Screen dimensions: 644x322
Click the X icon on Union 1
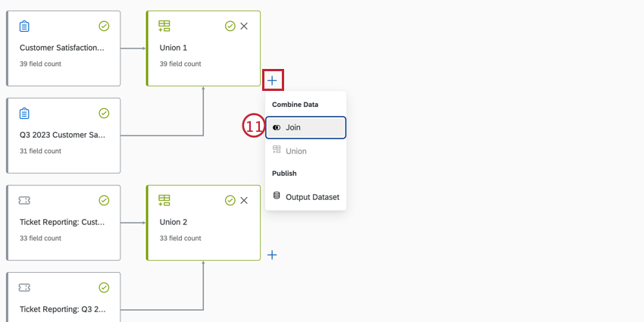coord(244,27)
